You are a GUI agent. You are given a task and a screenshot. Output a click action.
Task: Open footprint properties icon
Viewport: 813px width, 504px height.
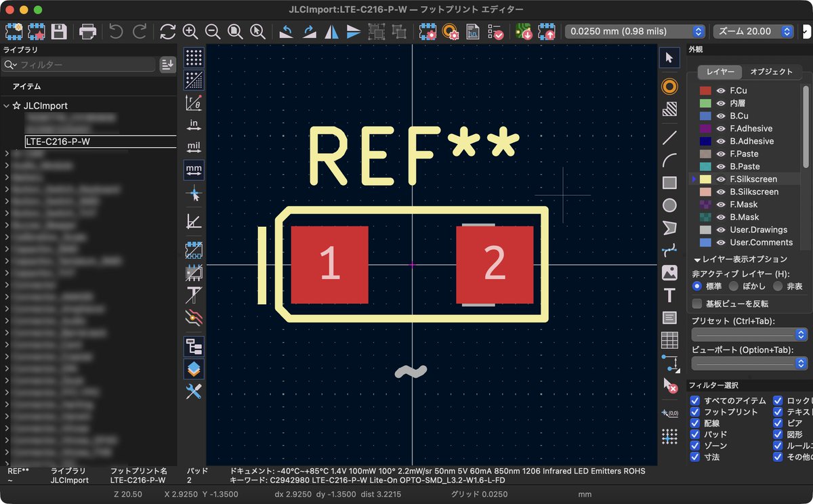pos(428,31)
